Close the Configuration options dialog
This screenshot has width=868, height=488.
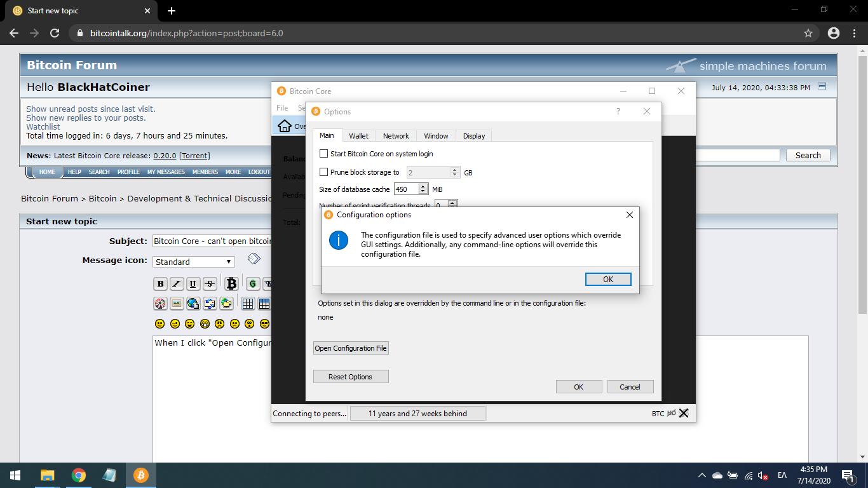coord(630,215)
